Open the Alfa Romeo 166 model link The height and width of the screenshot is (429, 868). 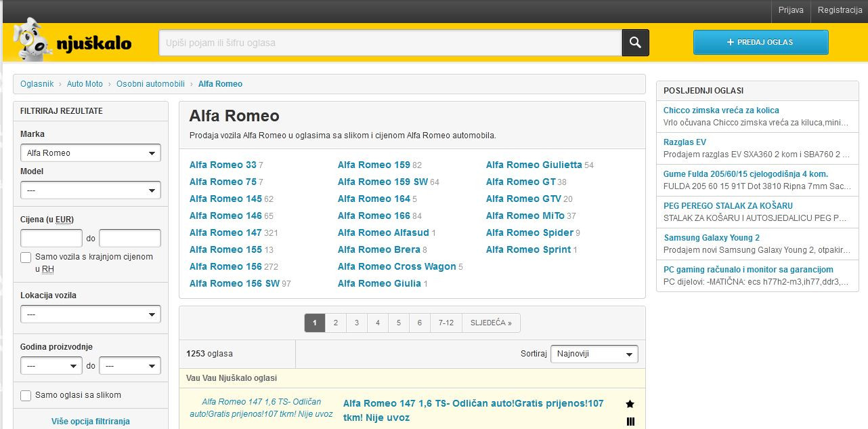pyautogui.click(x=374, y=216)
